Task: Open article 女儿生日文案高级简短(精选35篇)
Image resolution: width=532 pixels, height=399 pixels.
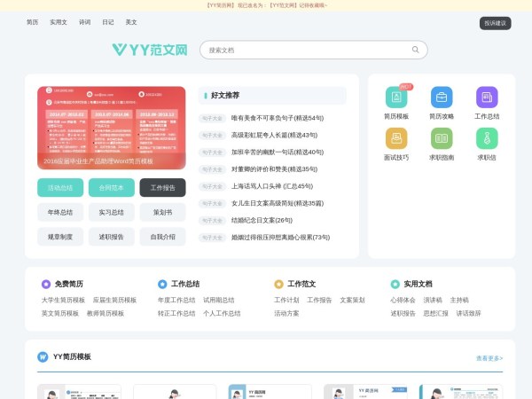Action: [x=278, y=203]
